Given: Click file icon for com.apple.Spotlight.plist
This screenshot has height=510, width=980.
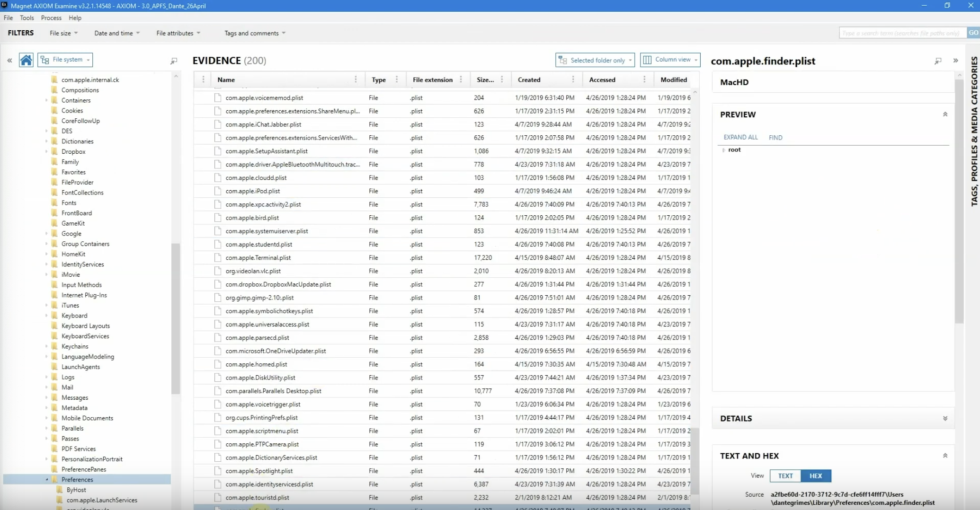Looking at the screenshot, I should click(218, 471).
